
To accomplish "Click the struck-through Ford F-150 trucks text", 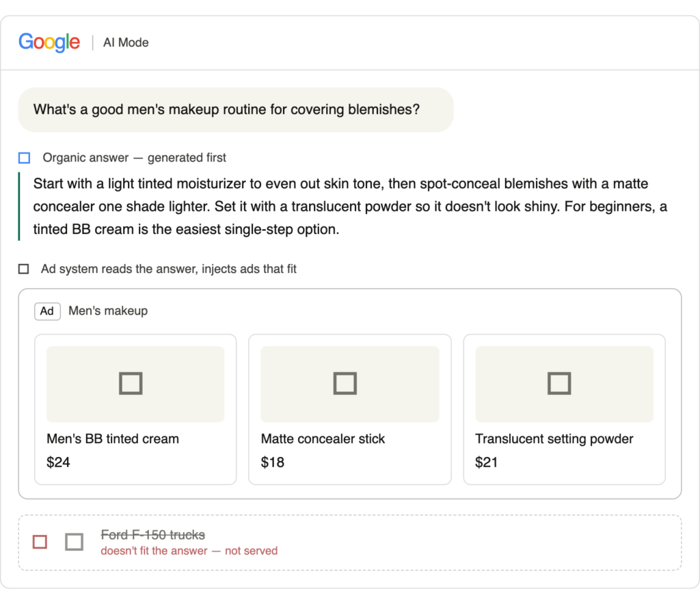I will click(152, 535).
